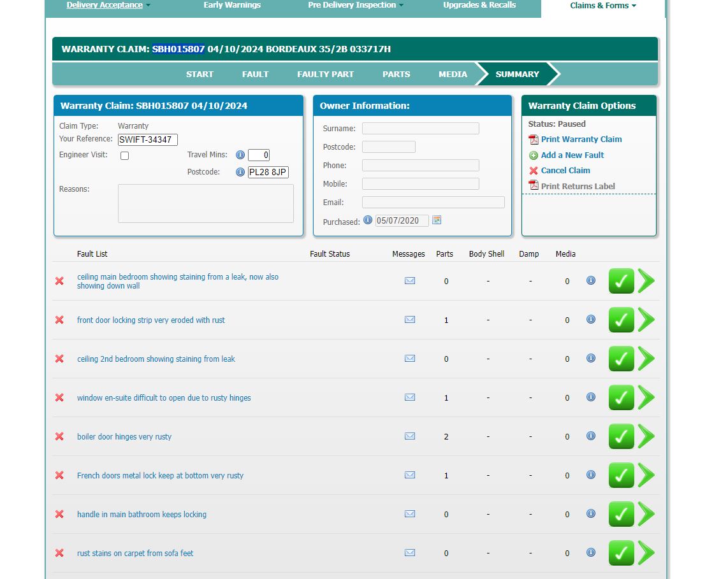This screenshot has height=579, width=728.
Task: Click Print Warranty Claim link
Action: 581,139
